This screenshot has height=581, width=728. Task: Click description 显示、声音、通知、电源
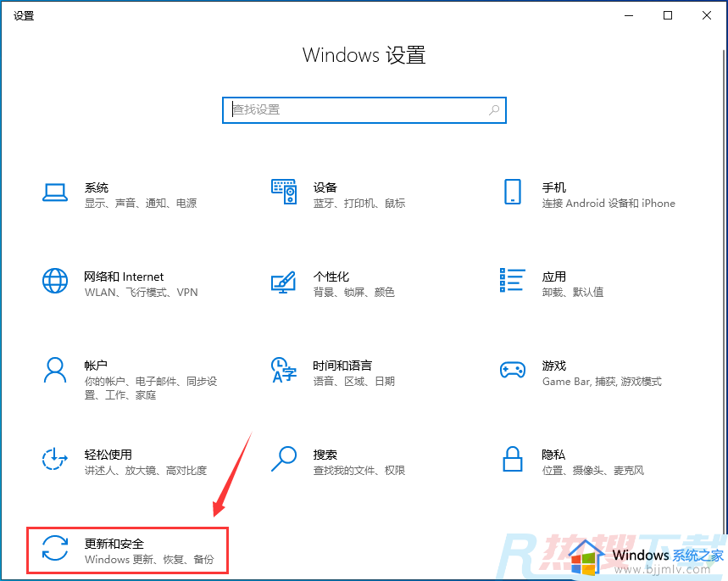[x=141, y=204]
